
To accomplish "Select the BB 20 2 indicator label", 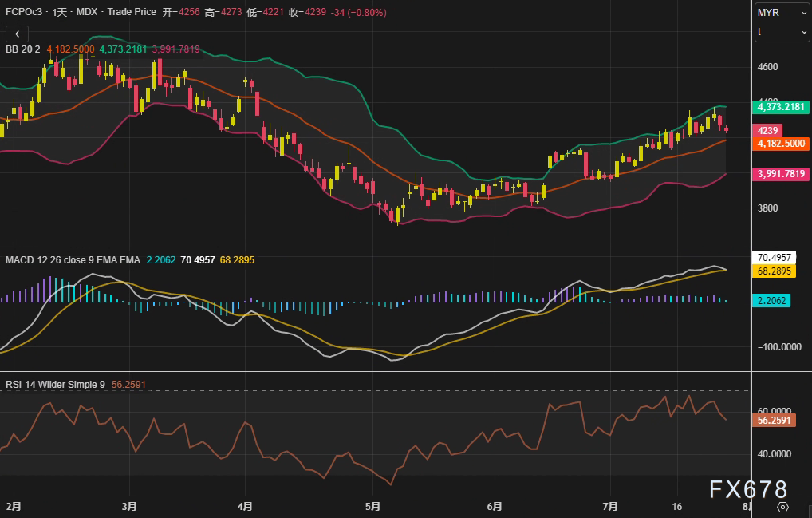I will (23, 49).
